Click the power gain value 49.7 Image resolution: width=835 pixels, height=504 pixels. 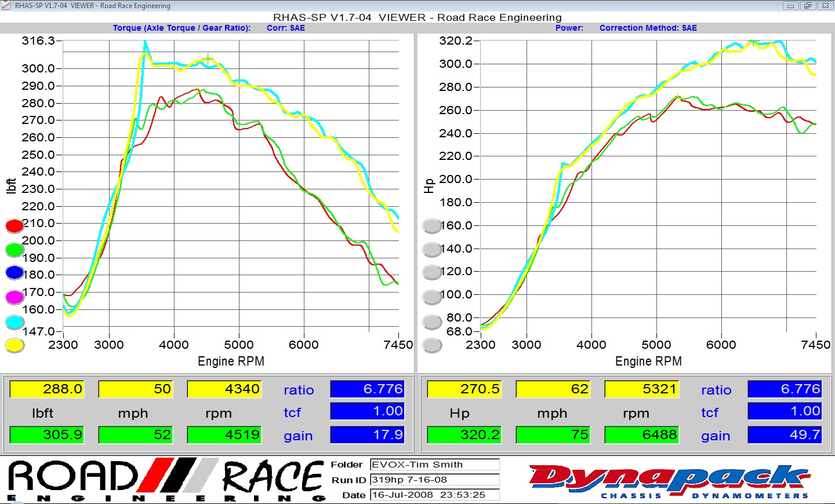pos(785,434)
